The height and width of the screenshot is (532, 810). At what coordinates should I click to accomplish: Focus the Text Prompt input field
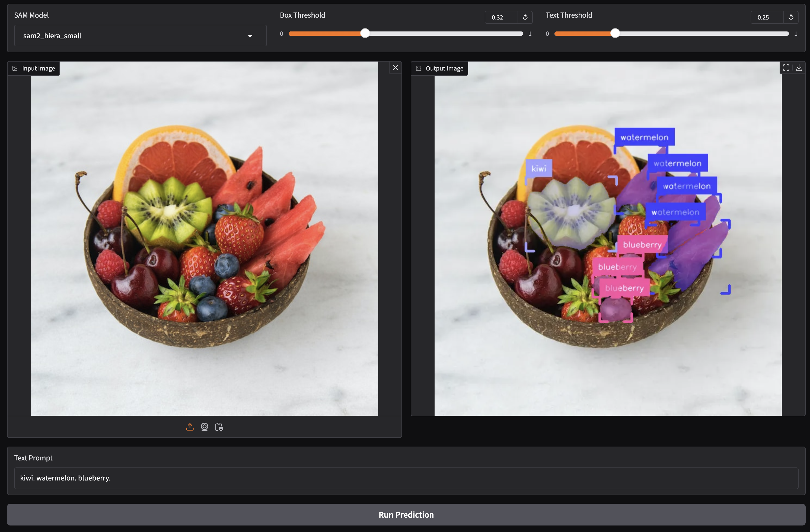(406, 478)
